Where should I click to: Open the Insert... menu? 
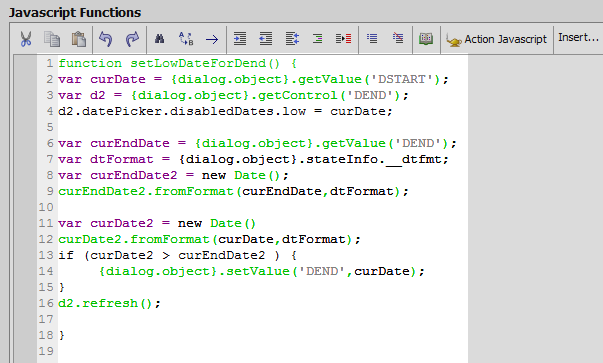coord(578,38)
